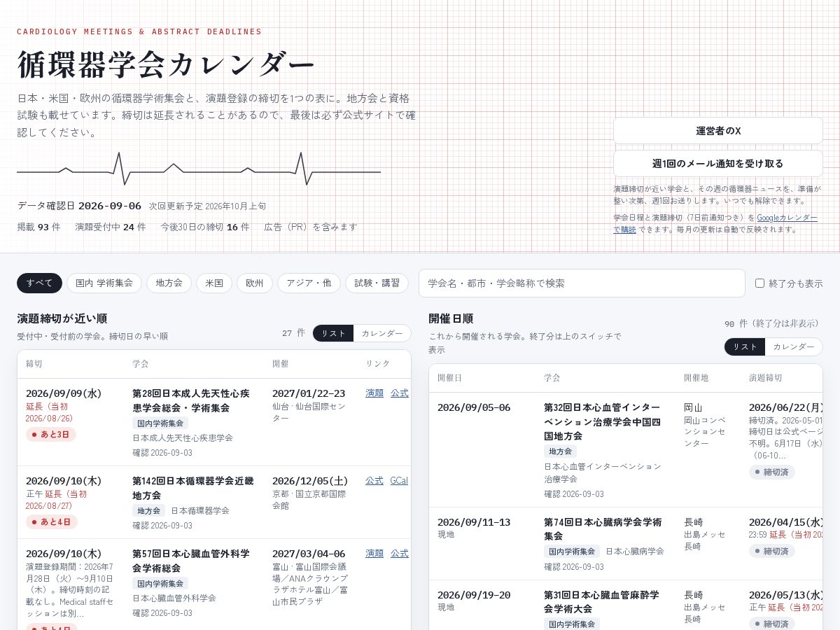Click the 第31回日本心臓血管麻酔学会学術大会 title

pos(601,602)
